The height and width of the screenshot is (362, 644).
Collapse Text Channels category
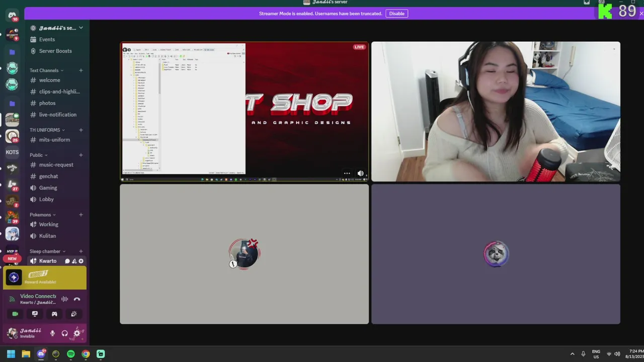(46, 70)
